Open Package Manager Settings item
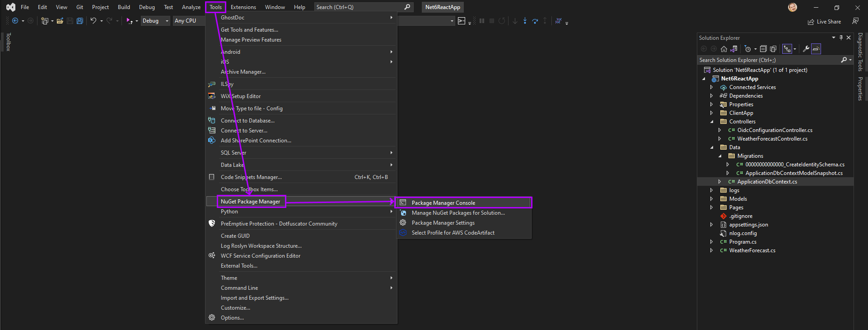 click(x=464, y=223)
